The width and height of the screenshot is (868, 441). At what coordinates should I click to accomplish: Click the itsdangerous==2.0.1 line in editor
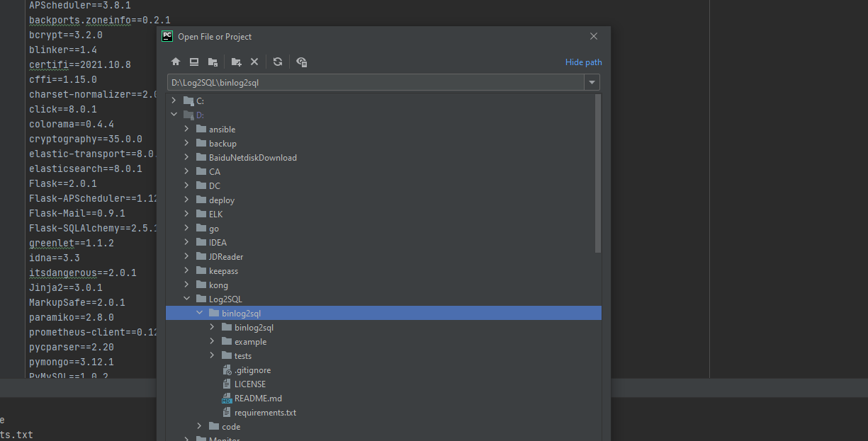pos(83,273)
